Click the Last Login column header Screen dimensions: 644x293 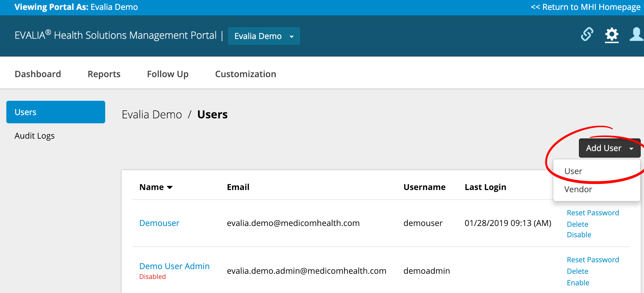pos(486,187)
